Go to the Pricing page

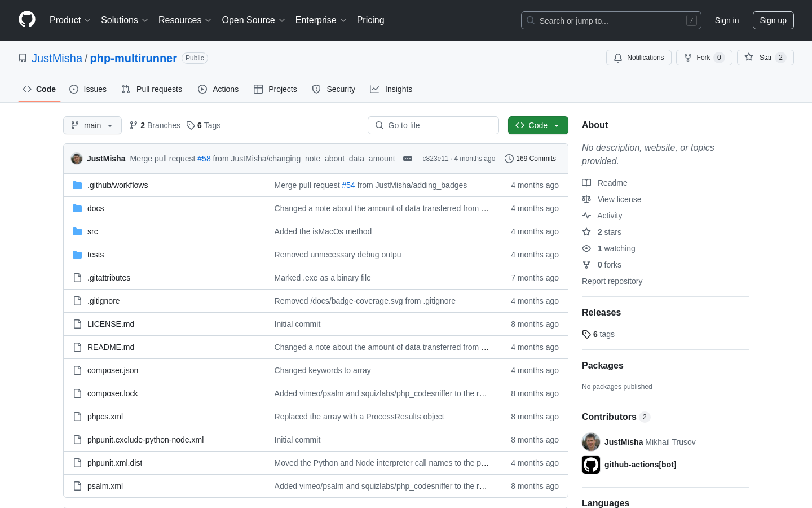[x=370, y=20]
